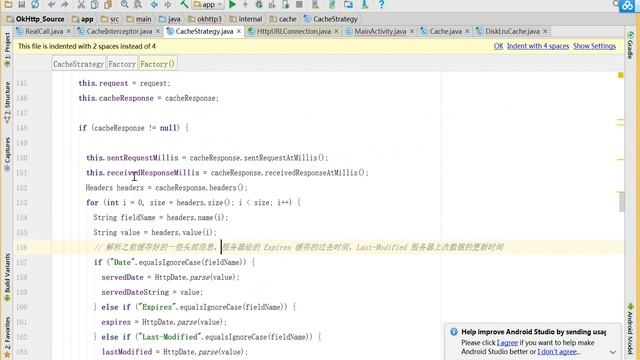Select the CacheStrategy breadcrumb class
Viewport: 640px width, 360px height.
click(331, 19)
